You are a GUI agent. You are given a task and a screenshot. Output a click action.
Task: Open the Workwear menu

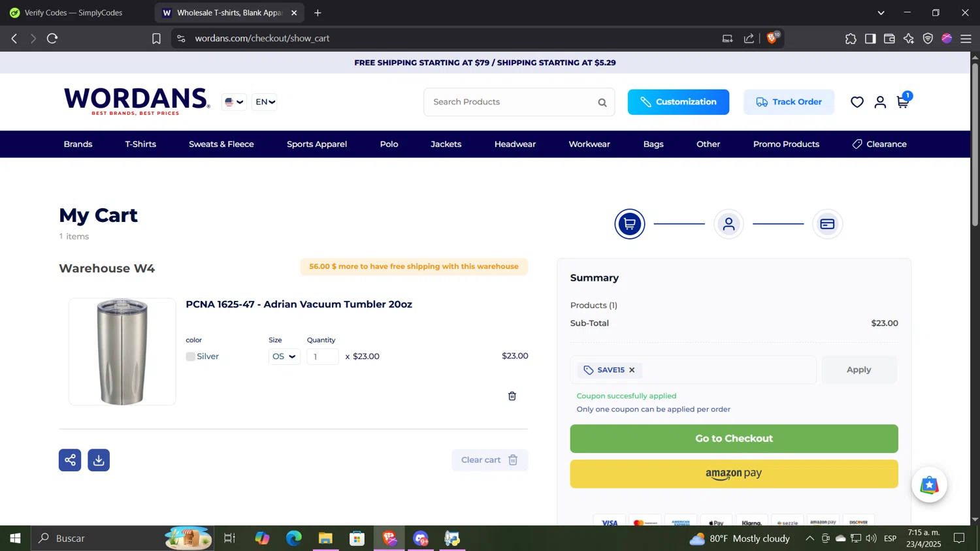589,144
